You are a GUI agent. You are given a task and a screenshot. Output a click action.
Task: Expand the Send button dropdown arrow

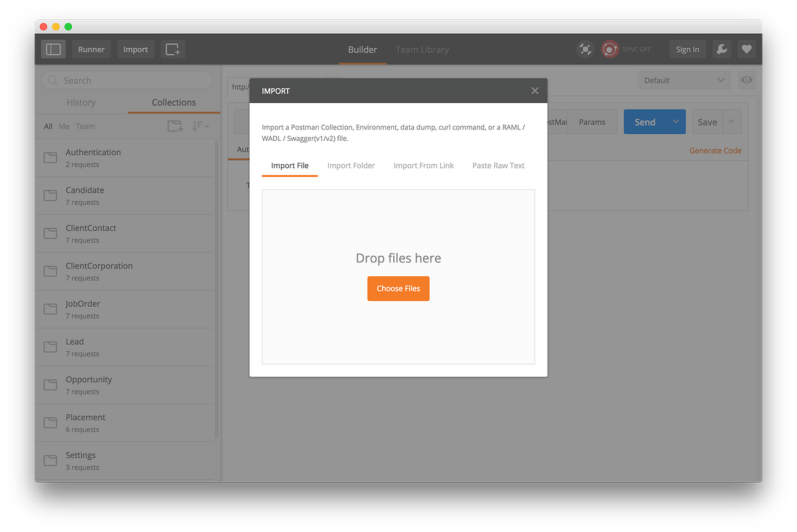coord(675,122)
